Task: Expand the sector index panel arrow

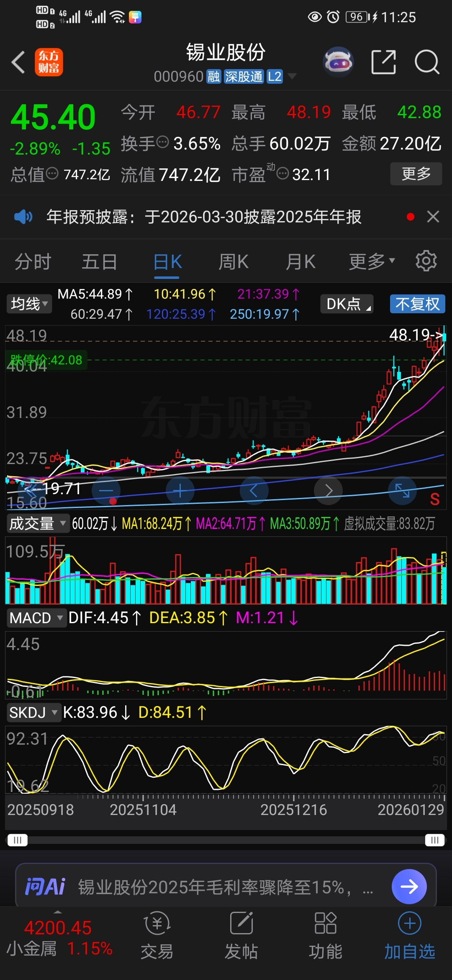Action: (x=58, y=912)
